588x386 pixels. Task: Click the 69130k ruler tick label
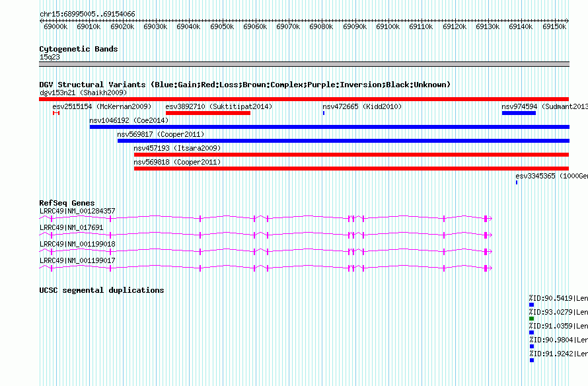[488, 26]
